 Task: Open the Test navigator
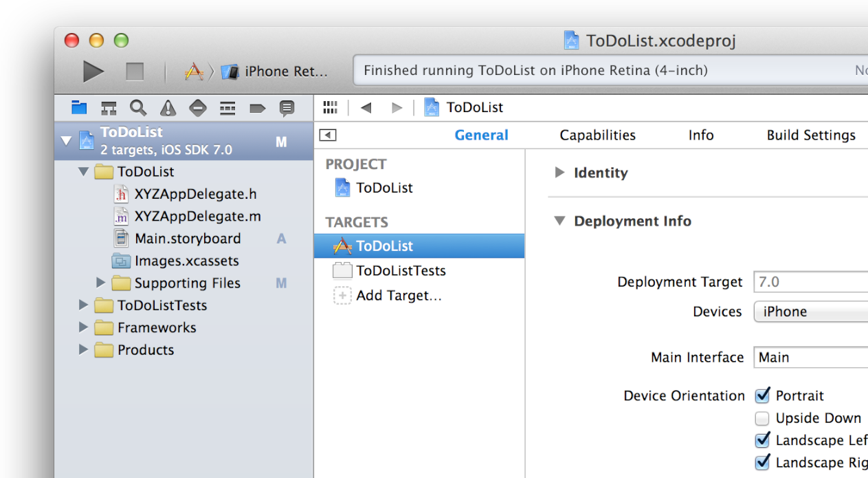(198, 108)
